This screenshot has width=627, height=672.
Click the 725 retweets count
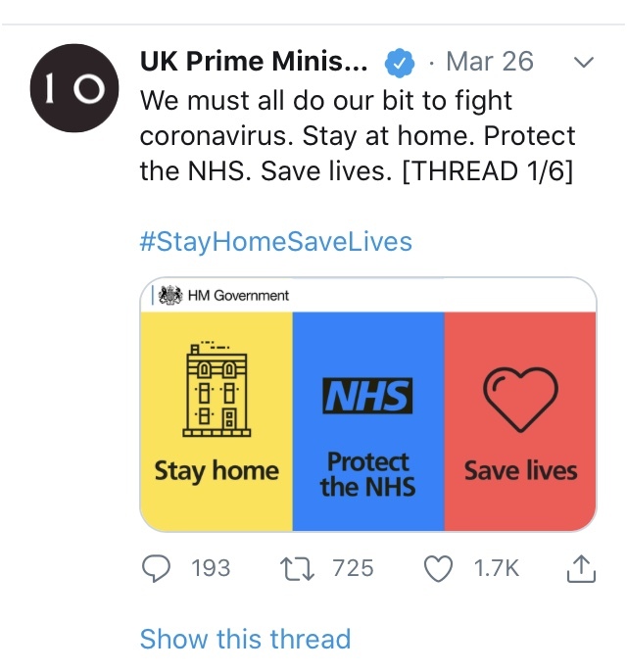pos(352,567)
